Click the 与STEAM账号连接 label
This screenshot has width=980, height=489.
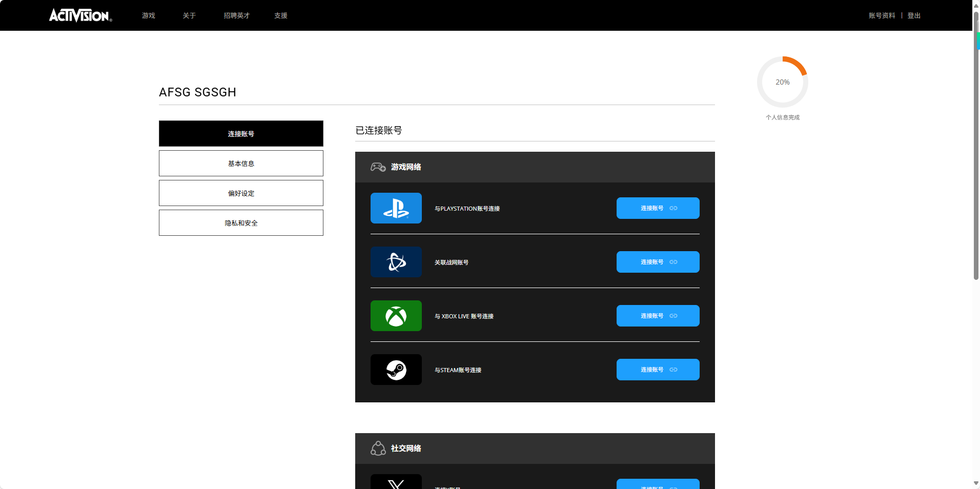[x=458, y=370]
